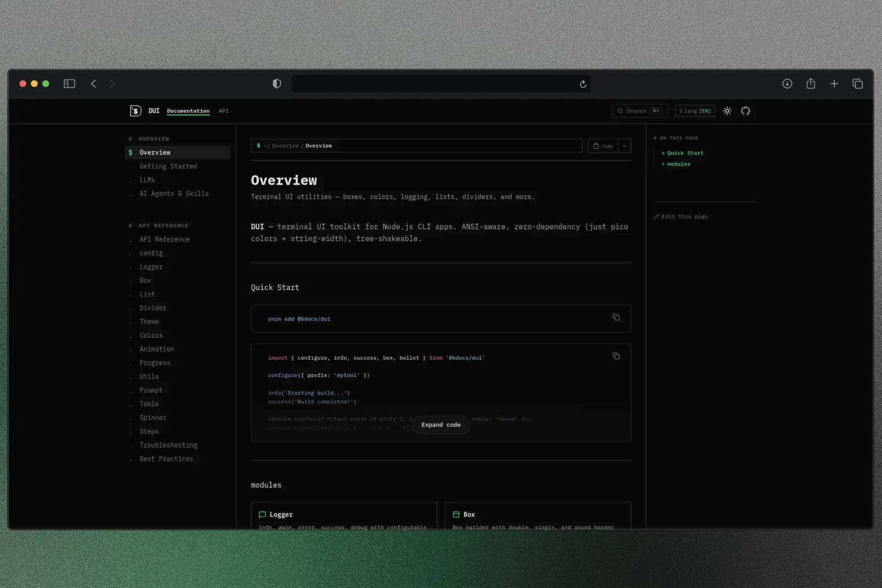Go back with the browser back arrow

coord(94,84)
